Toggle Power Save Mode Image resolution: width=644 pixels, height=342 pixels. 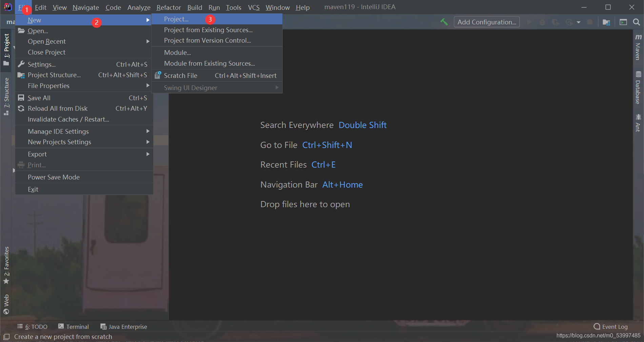click(x=84, y=177)
